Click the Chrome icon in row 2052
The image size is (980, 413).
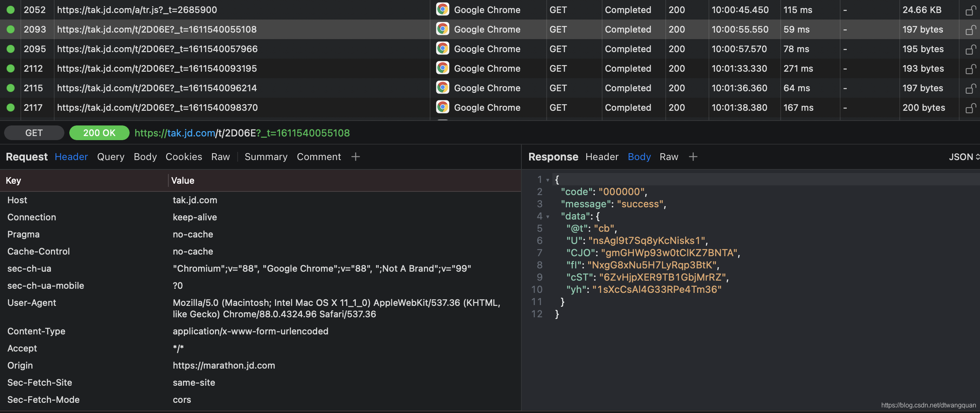pos(442,9)
